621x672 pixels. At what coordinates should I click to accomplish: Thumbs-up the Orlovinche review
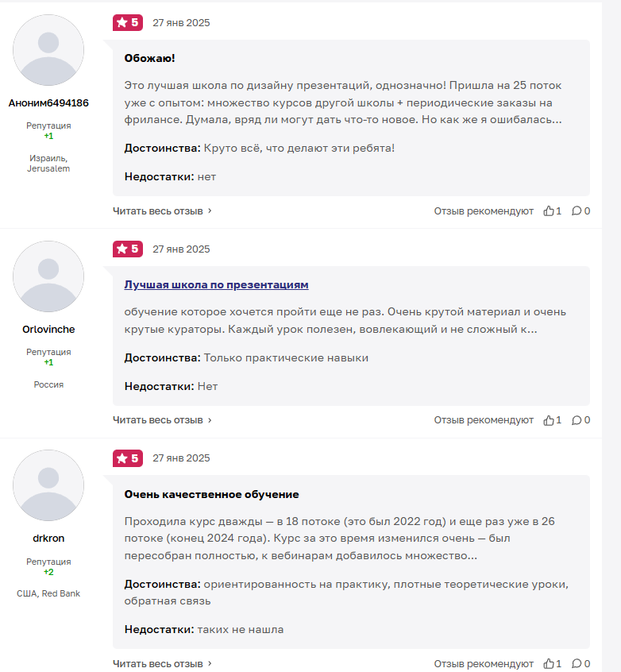point(549,420)
